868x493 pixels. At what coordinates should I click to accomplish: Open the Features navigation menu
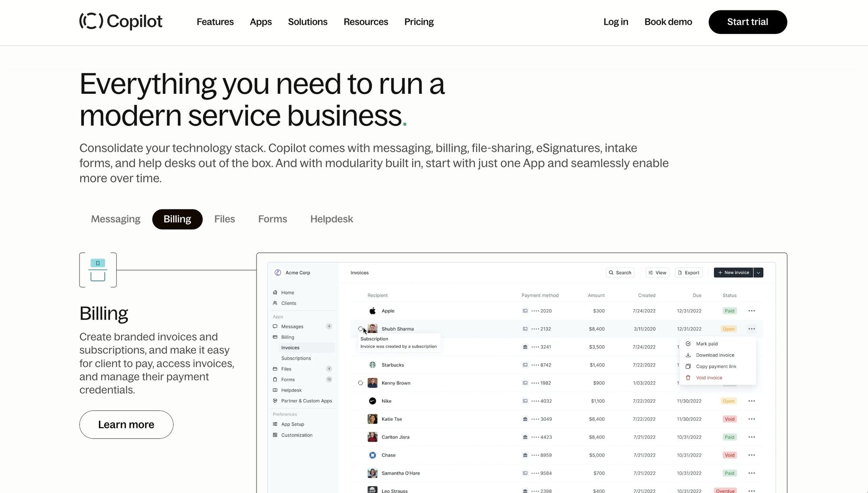[x=215, y=22]
